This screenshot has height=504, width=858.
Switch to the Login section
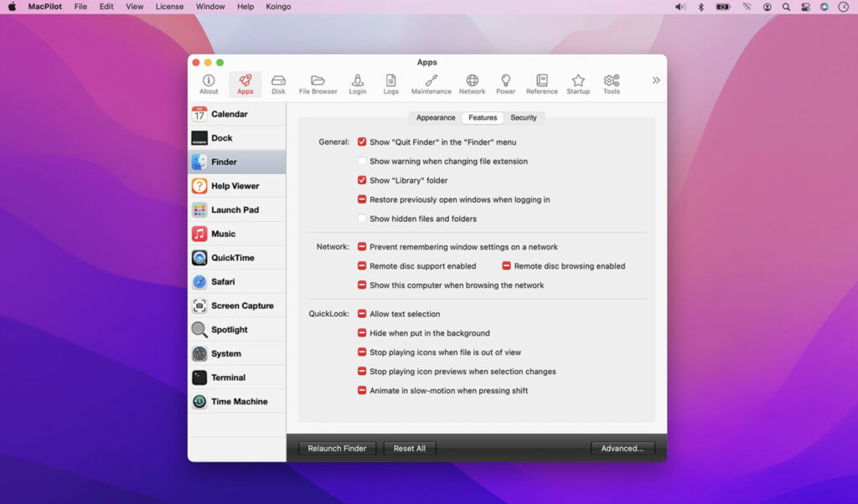coord(357,85)
